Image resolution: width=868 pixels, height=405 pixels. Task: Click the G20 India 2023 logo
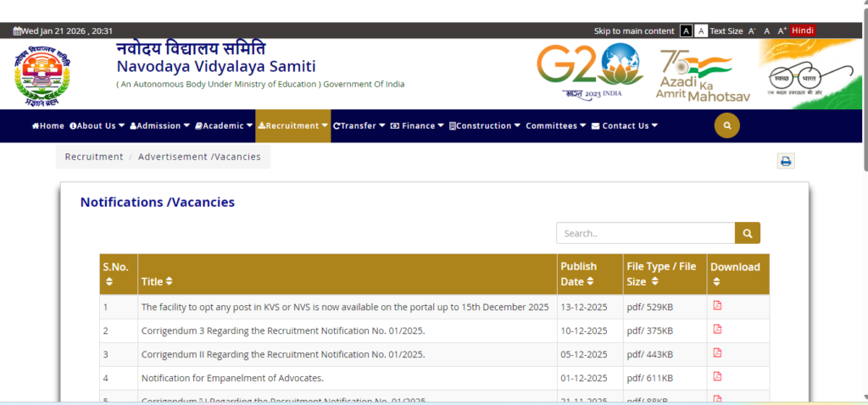pyautogui.click(x=589, y=71)
